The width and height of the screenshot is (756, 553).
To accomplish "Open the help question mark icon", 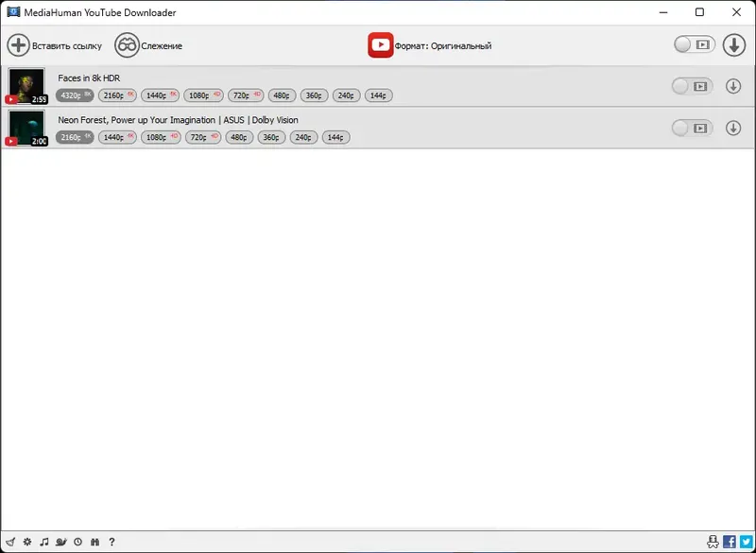I will click(x=112, y=542).
